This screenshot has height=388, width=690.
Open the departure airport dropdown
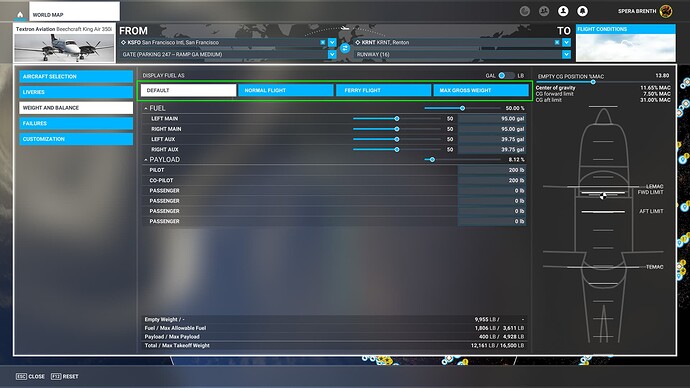coord(332,42)
